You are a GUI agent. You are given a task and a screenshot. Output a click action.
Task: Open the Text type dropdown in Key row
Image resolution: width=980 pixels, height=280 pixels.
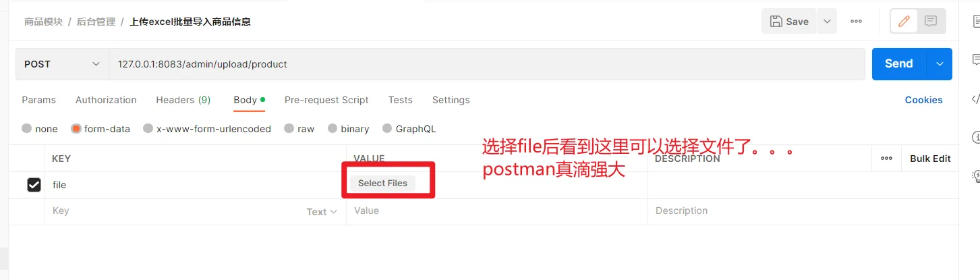point(321,212)
